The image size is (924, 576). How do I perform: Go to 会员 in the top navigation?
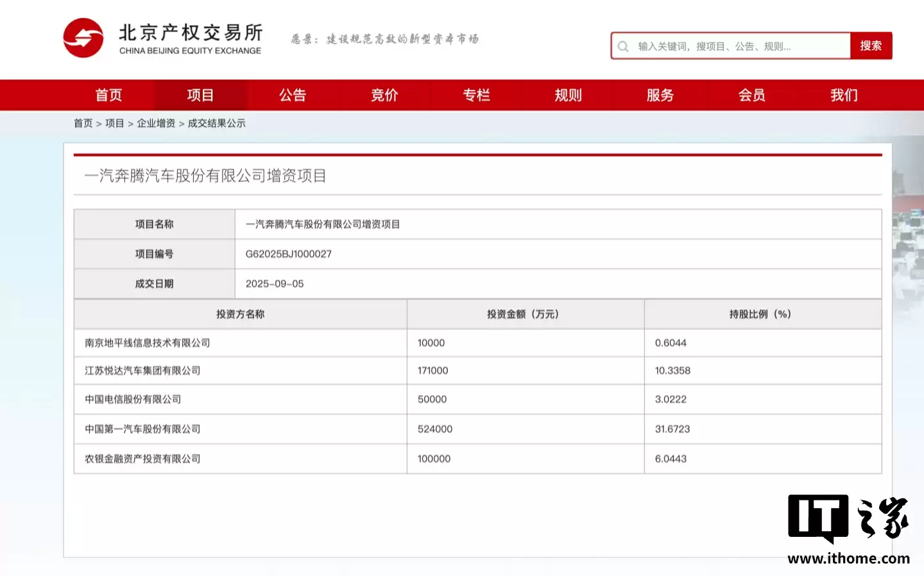751,95
